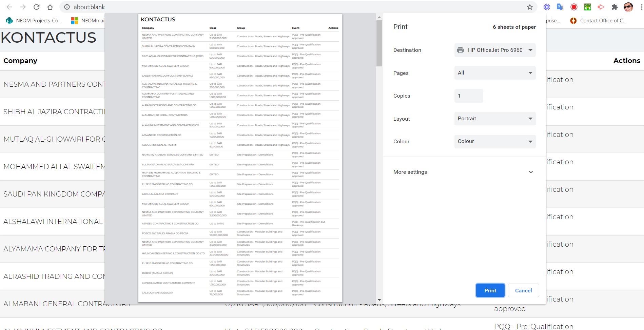Click the Print button
This screenshot has height=330, width=644.
pos(490,291)
